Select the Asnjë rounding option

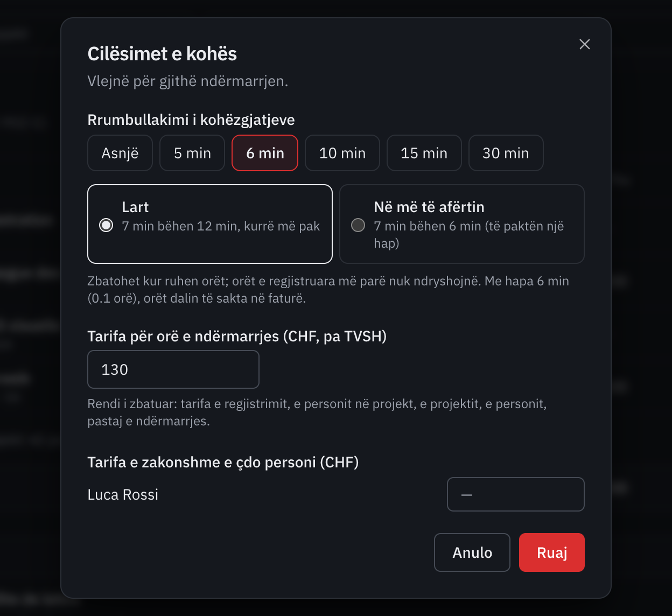(120, 153)
